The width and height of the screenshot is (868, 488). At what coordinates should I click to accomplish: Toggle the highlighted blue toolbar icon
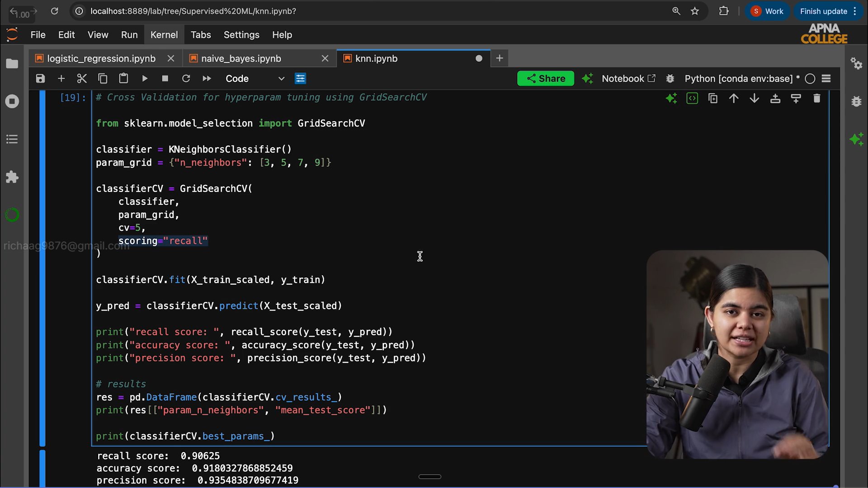[300, 79]
